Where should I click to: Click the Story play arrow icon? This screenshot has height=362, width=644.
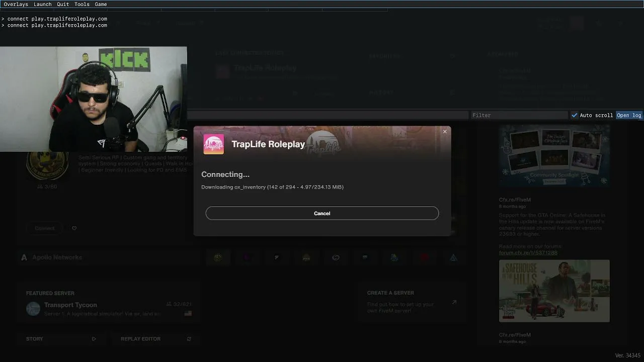[94, 339]
